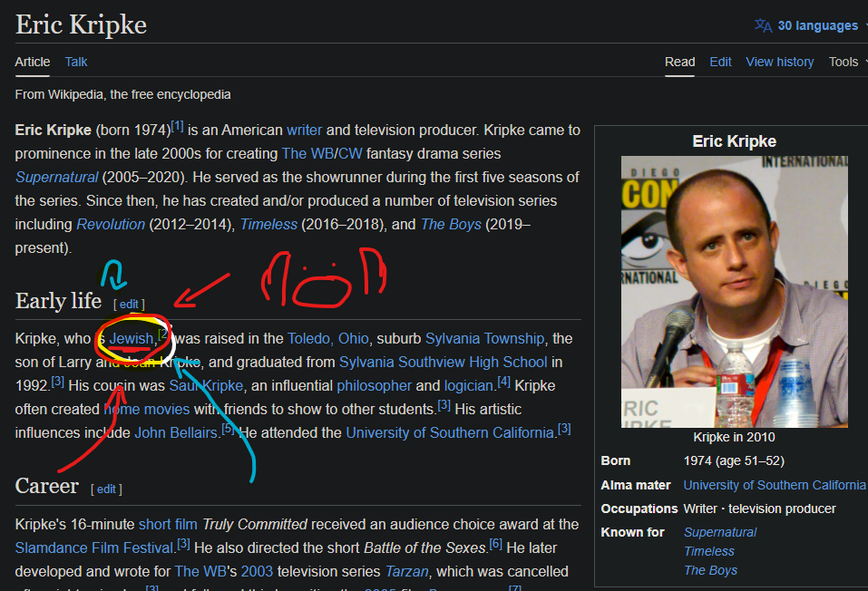Open the infobox photo of Kripke
This screenshot has width=868, height=591.
click(734, 292)
